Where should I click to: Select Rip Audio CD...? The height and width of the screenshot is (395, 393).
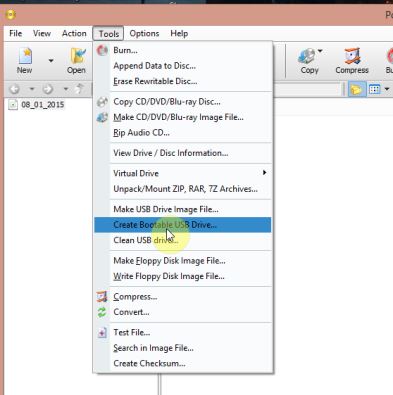click(x=183, y=132)
